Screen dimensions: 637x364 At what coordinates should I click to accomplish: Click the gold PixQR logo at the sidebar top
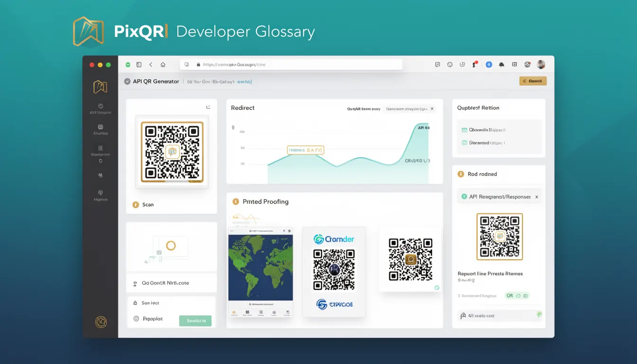coord(100,87)
